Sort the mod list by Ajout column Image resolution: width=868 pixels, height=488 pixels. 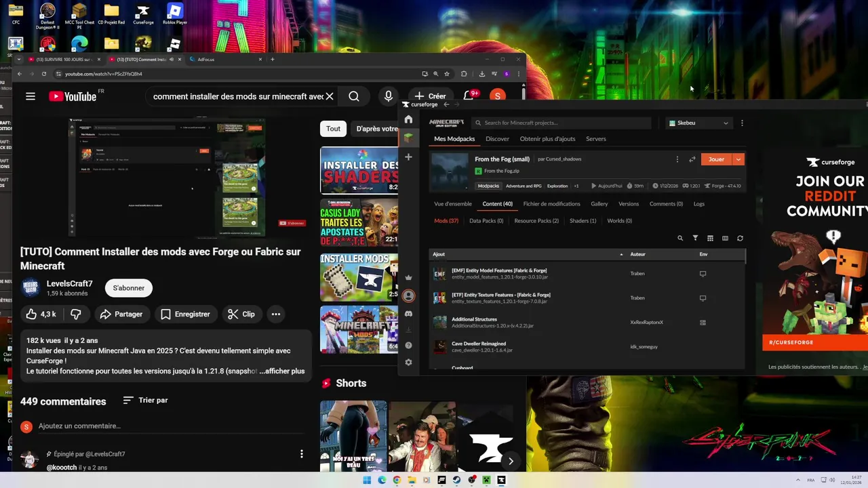coord(439,254)
